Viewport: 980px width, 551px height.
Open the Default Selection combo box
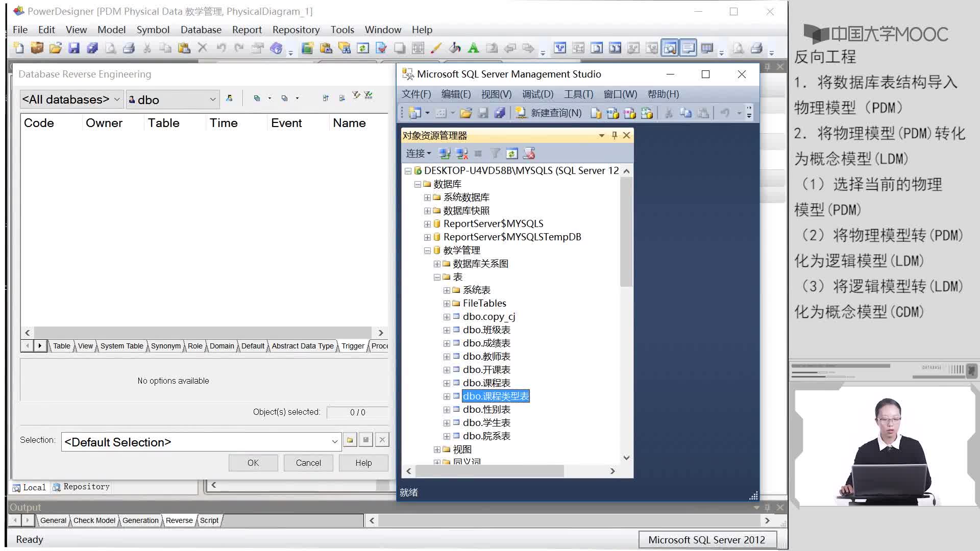point(201,442)
